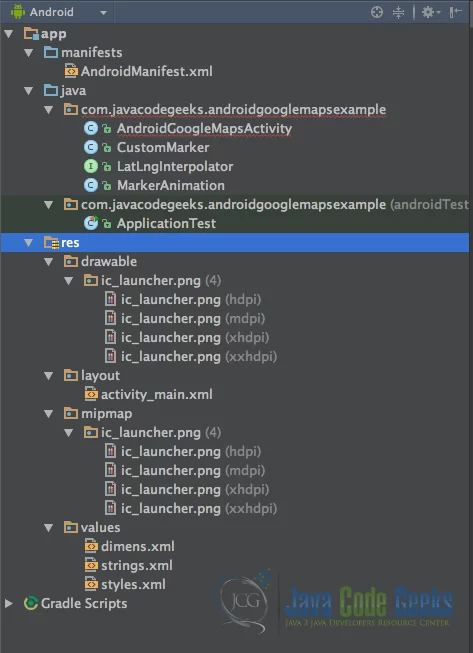Collapse the manifests folder arrow
This screenshot has width=473, height=653.
coord(29,52)
